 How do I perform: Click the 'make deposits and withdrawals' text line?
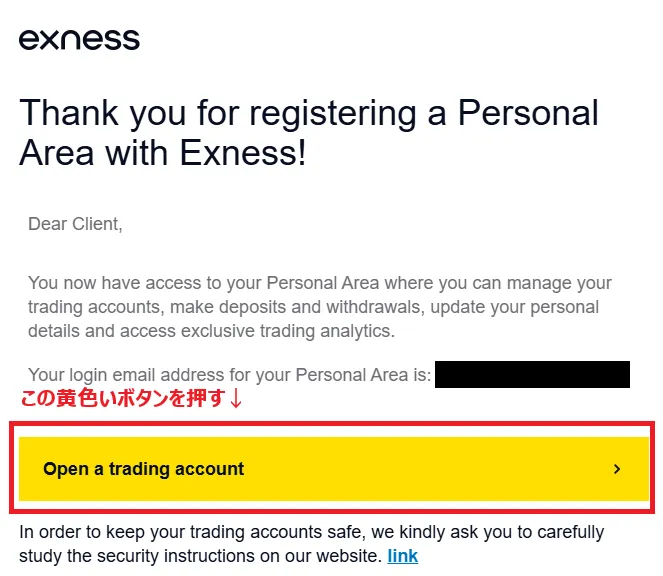(313, 307)
